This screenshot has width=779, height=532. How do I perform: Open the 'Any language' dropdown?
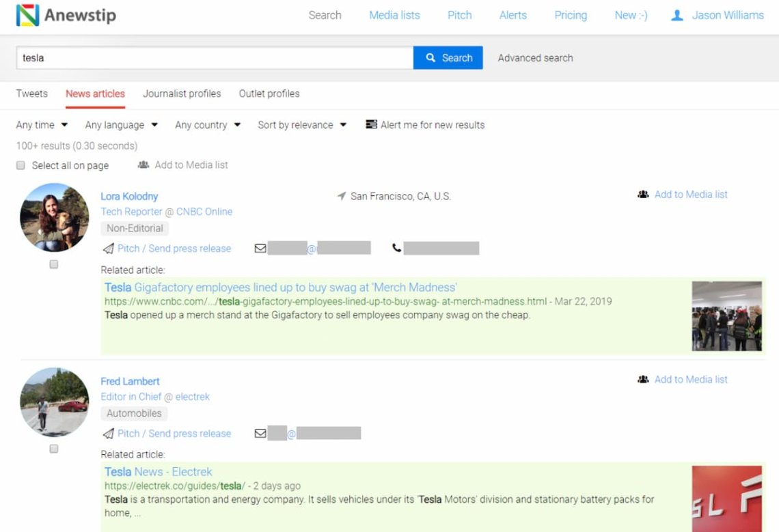(x=121, y=125)
